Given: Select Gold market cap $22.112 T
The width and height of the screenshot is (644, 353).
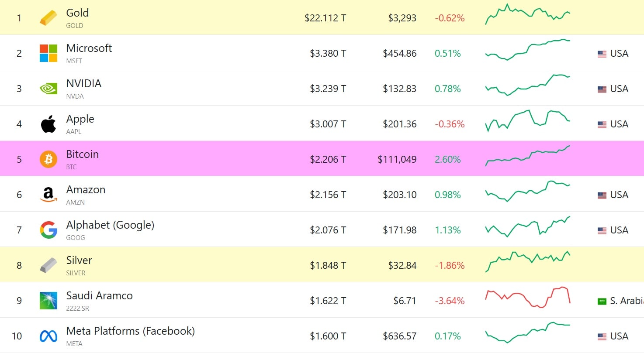Looking at the screenshot, I should (x=325, y=18).
